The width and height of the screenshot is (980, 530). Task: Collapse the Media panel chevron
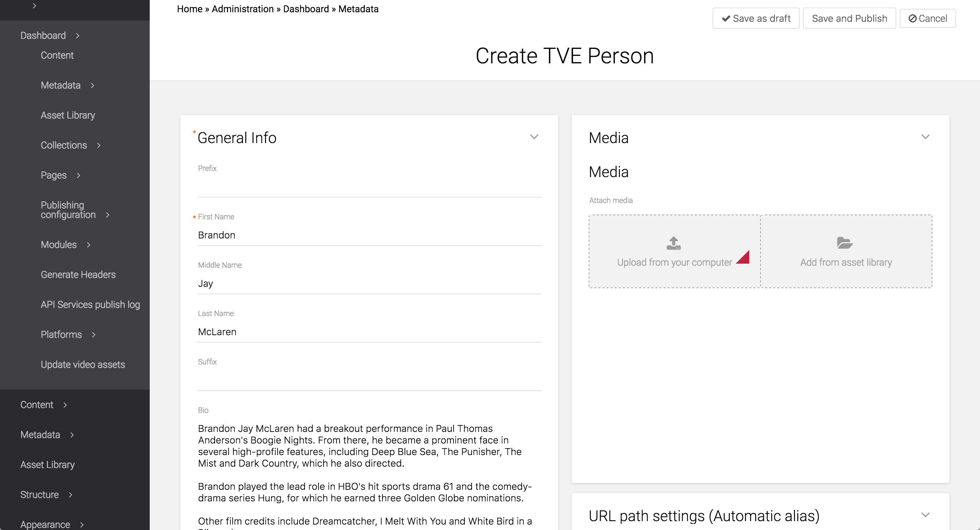click(925, 137)
